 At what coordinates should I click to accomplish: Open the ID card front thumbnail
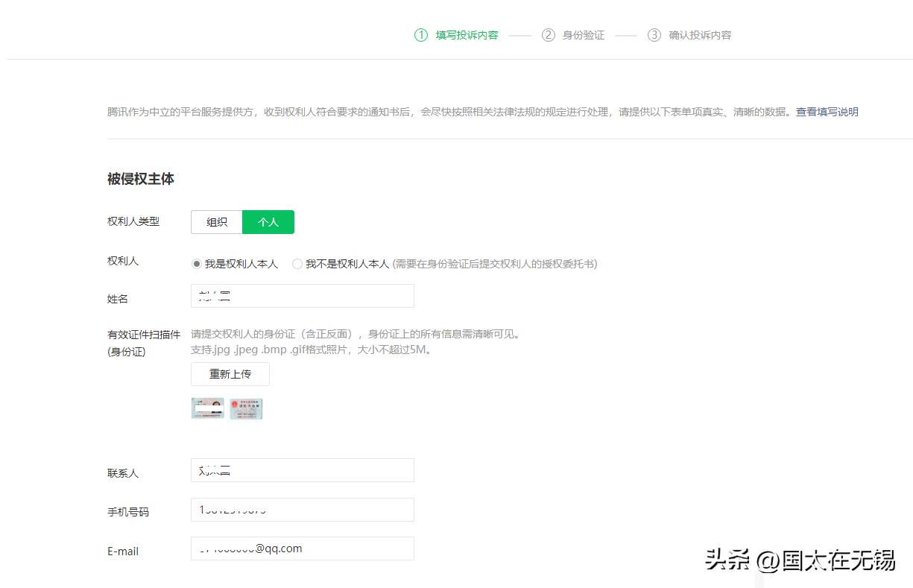coord(209,408)
